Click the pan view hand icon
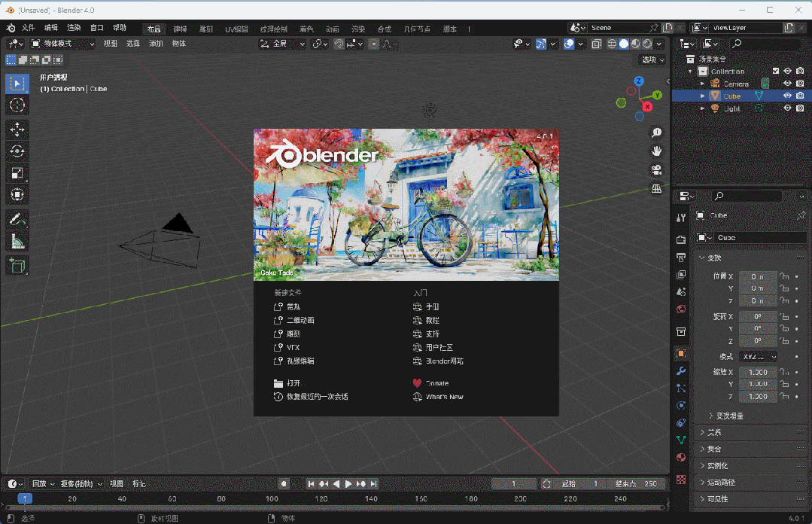The image size is (812, 524). (656, 151)
